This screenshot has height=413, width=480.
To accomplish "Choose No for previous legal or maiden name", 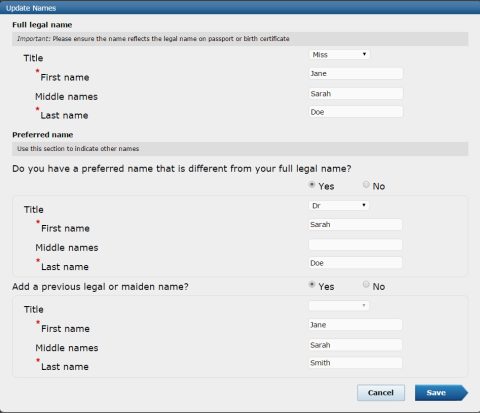I will (x=366, y=284).
